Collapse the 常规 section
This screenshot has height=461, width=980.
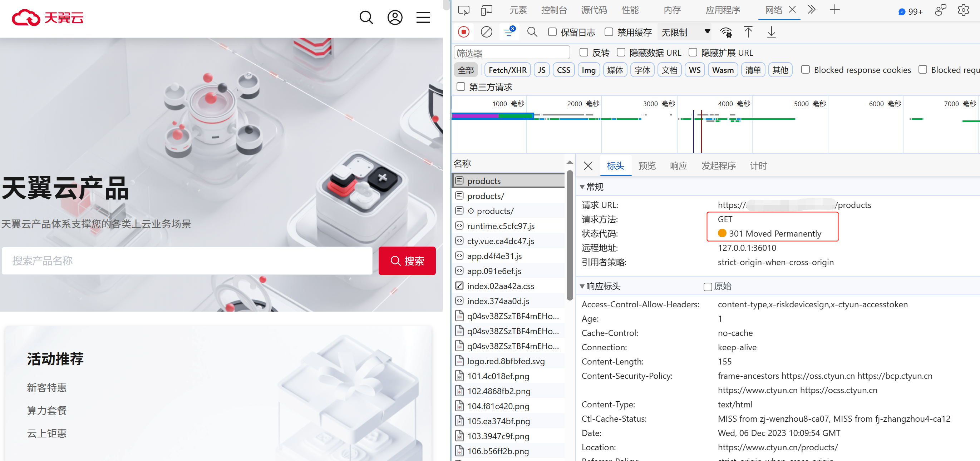[582, 187]
